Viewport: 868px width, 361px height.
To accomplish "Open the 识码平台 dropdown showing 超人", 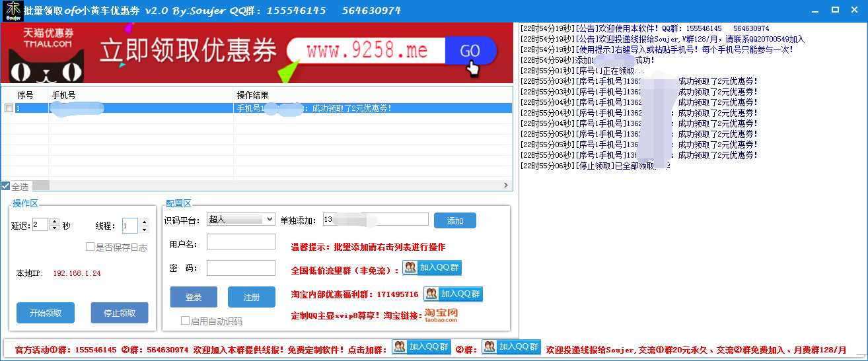I will coord(240,219).
